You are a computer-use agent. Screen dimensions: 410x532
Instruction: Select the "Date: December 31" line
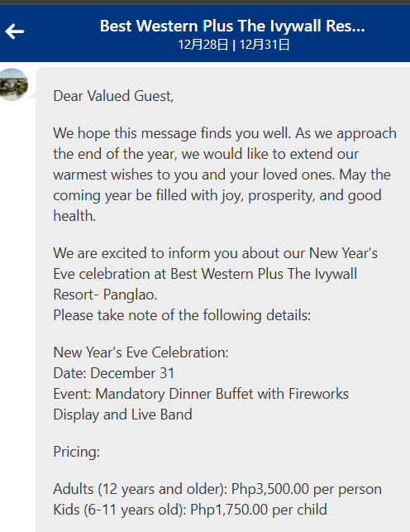(114, 373)
